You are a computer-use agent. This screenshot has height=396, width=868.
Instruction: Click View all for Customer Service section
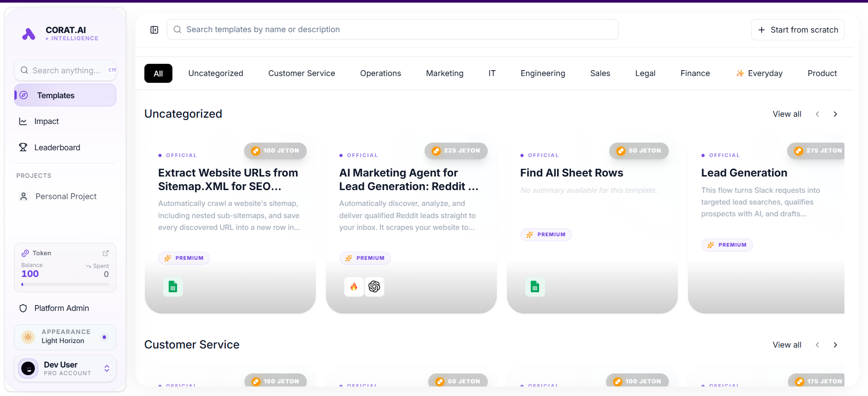coord(787,345)
